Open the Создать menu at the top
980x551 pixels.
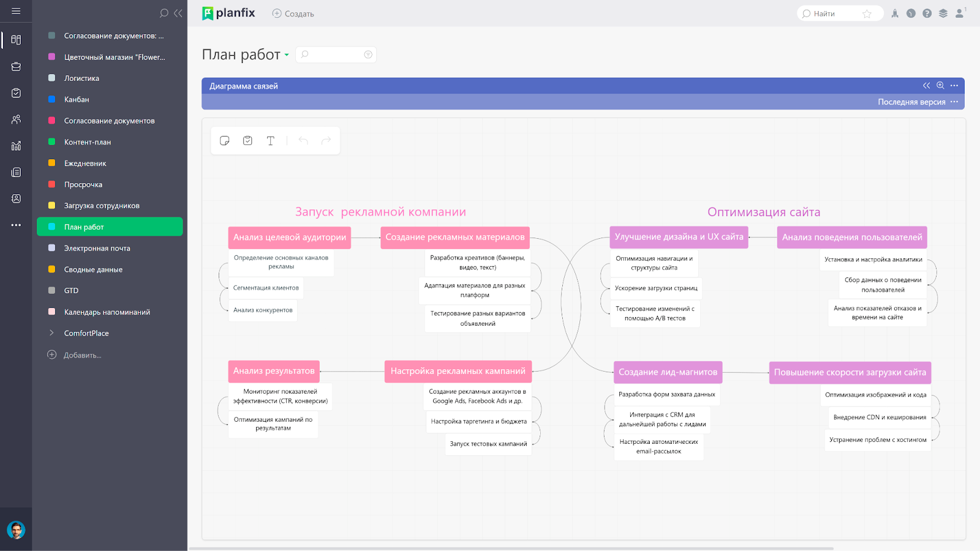tap(293, 13)
